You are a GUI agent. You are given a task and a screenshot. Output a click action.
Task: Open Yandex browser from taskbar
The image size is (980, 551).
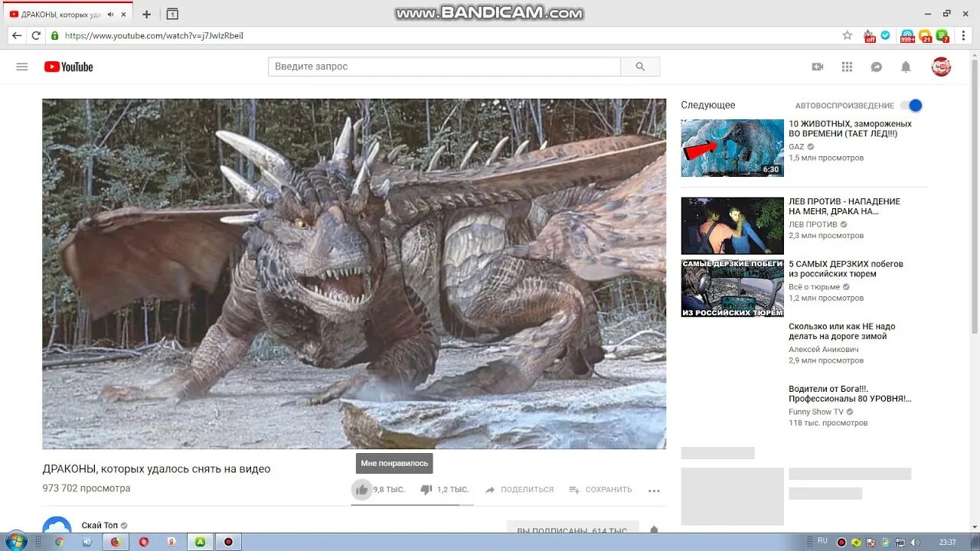click(x=171, y=542)
